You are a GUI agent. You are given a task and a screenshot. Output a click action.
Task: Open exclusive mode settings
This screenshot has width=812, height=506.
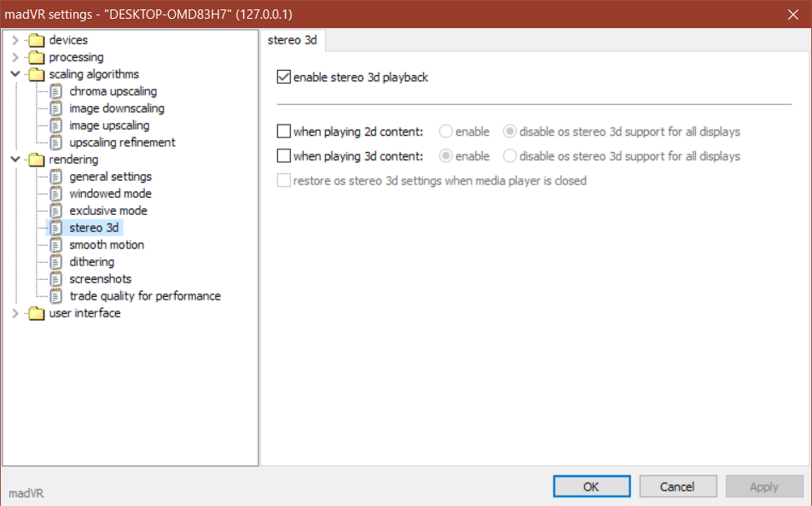click(x=108, y=211)
